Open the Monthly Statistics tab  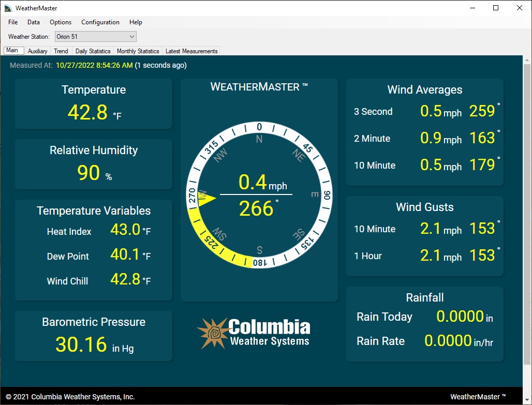click(x=138, y=51)
